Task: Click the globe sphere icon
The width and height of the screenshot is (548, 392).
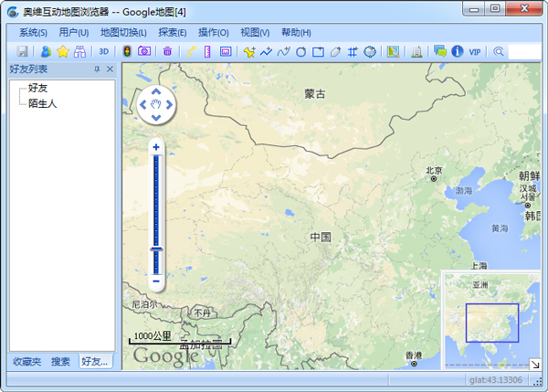Action: (370, 52)
